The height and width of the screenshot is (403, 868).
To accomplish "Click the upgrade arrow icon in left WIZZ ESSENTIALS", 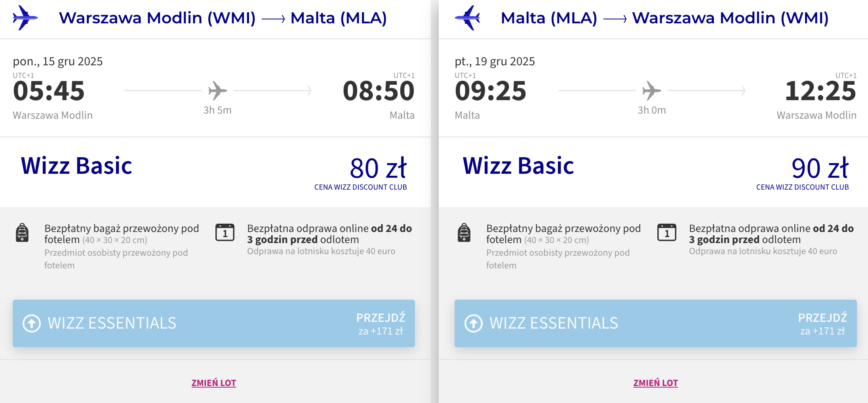I will [x=32, y=323].
